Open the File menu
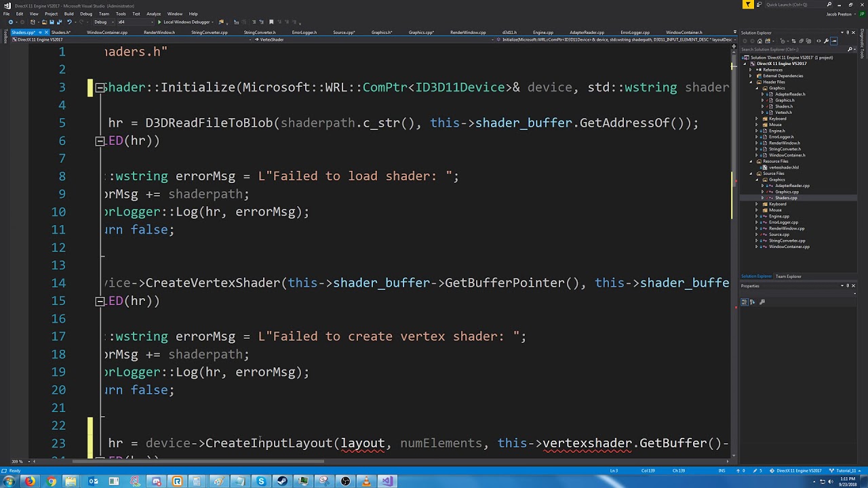 6,14
